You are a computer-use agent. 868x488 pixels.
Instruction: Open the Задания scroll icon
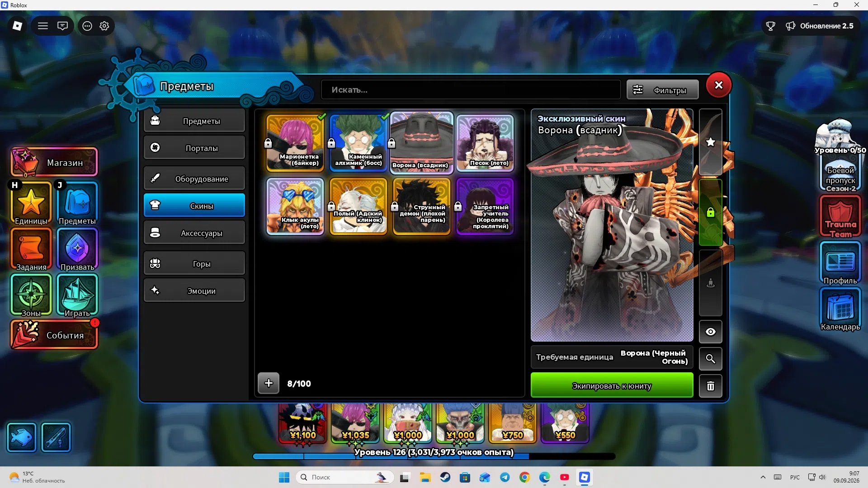31,249
